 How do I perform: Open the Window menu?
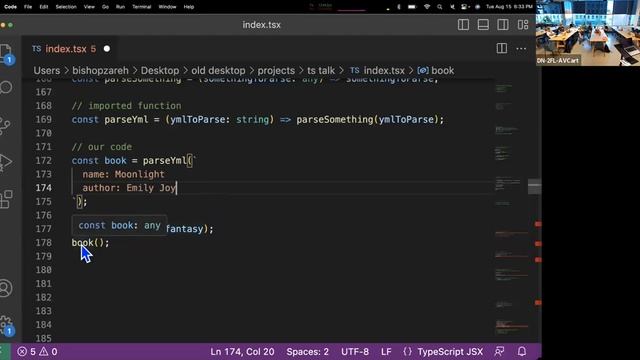point(167,7)
